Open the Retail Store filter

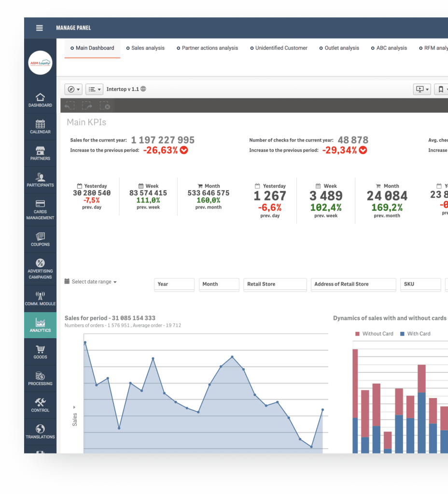point(275,285)
